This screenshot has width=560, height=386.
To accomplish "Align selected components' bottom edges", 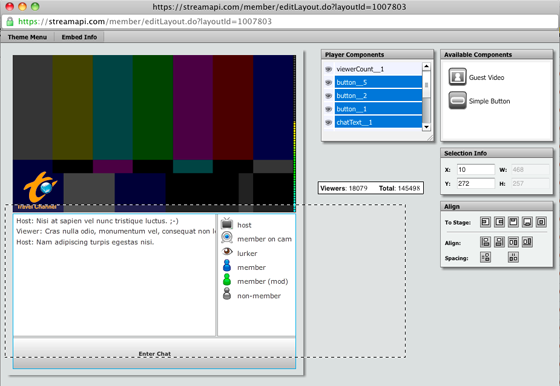I will [528, 242].
